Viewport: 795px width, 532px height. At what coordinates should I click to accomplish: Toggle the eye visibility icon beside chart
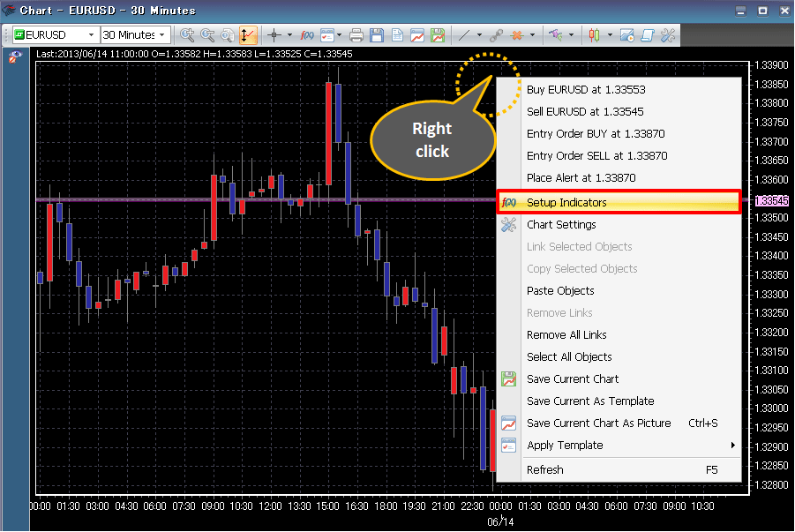(x=15, y=57)
